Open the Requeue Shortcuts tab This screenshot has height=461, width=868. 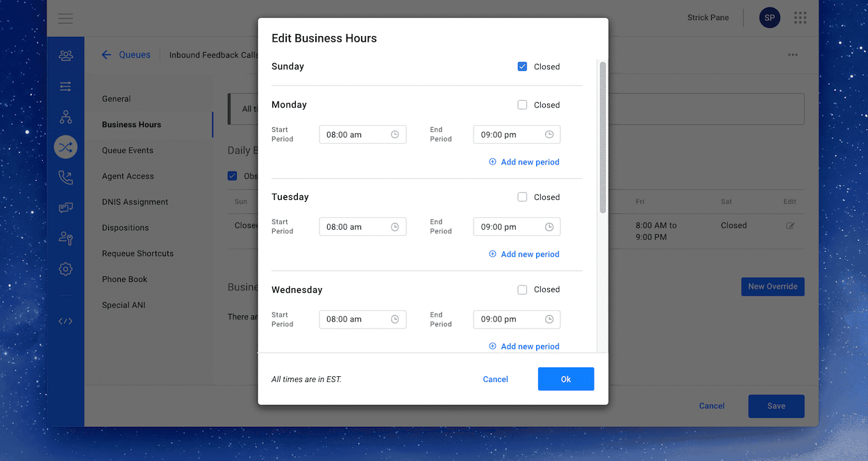pos(138,253)
